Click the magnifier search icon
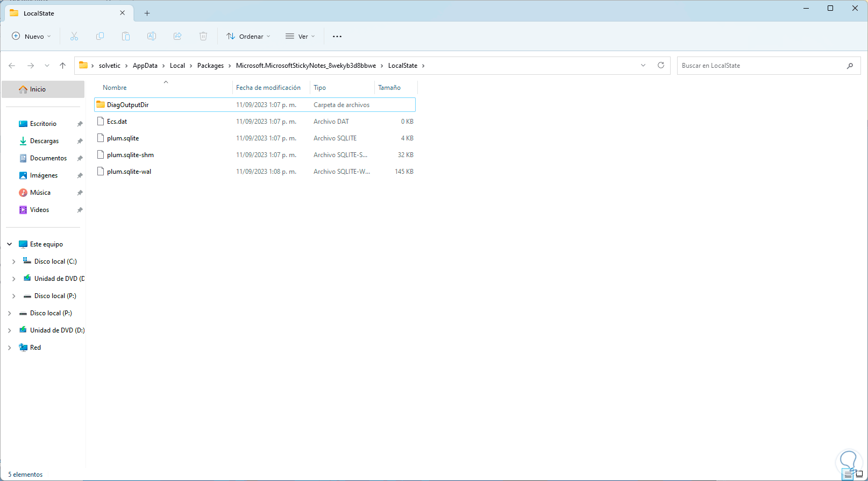 coord(850,66)
